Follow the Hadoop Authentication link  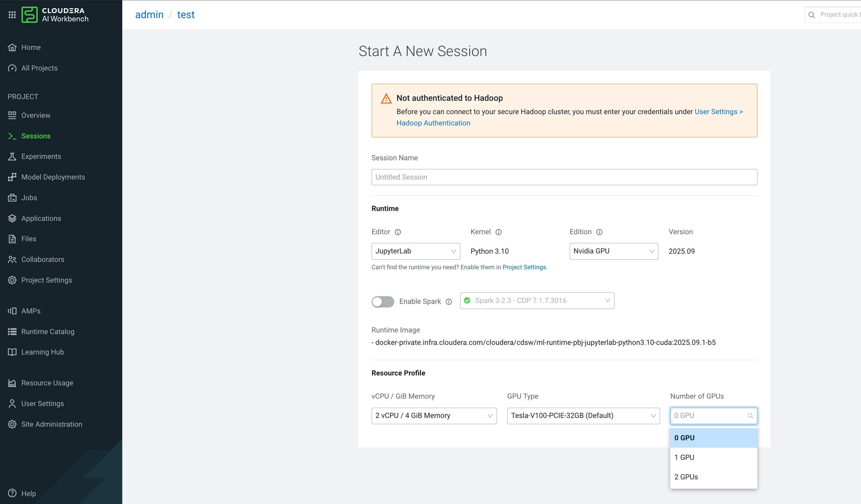(433, 123)
